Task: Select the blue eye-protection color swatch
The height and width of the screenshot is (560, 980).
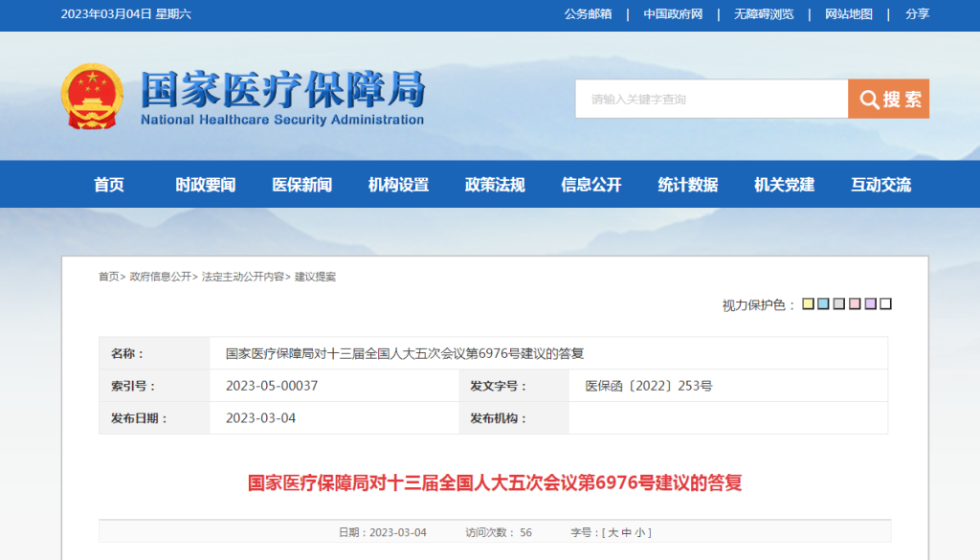Action: pos(824,304)
